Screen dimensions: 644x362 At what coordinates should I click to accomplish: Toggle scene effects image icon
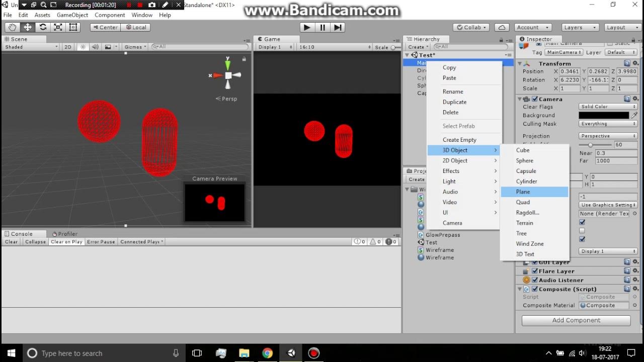(108, 47)
